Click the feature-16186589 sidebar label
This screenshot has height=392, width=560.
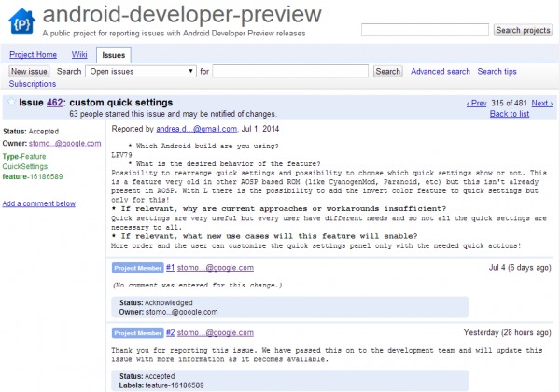point(33,176)
